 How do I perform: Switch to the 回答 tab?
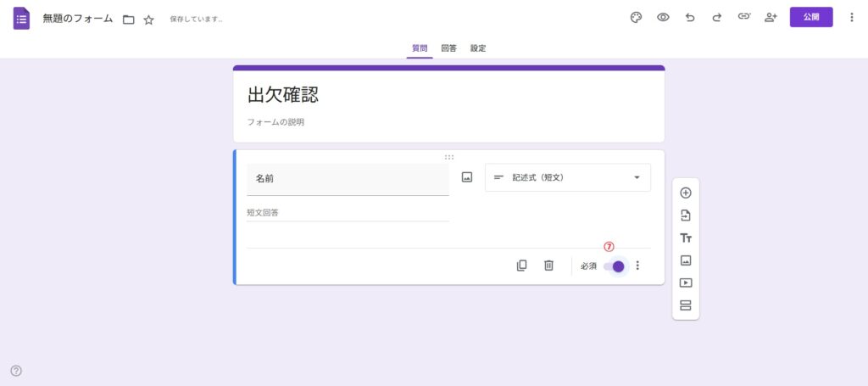point(448,48)
